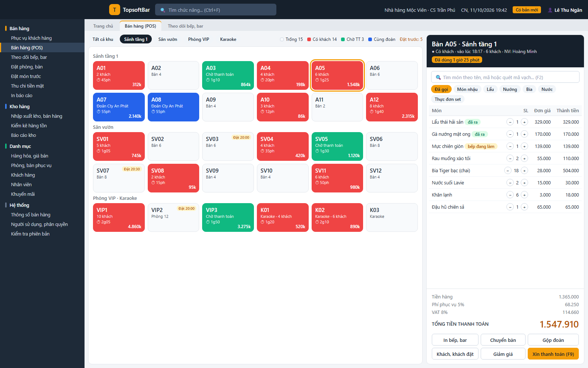This screenshot has height=368, width=588.
Task: Show the Sân vườn area tab
Action: click(168, 39)
